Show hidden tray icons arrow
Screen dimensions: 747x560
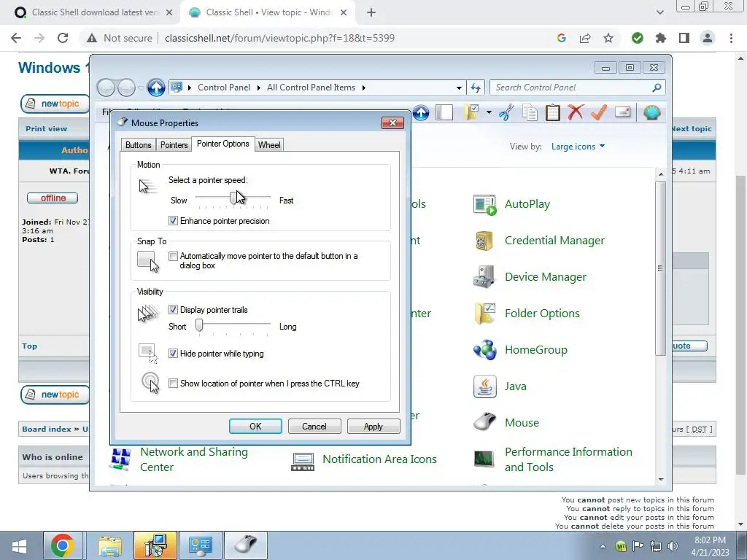[x=603, y=546]
